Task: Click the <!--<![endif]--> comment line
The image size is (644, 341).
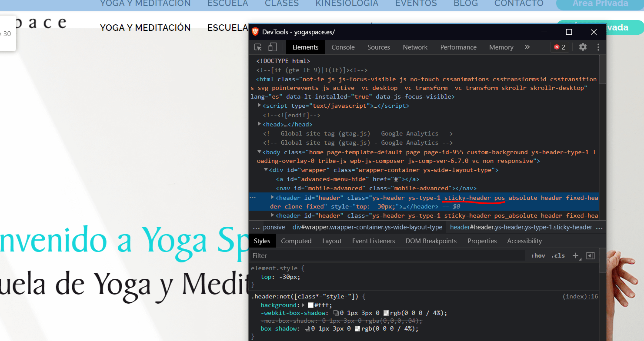Action: click(291, 115)
